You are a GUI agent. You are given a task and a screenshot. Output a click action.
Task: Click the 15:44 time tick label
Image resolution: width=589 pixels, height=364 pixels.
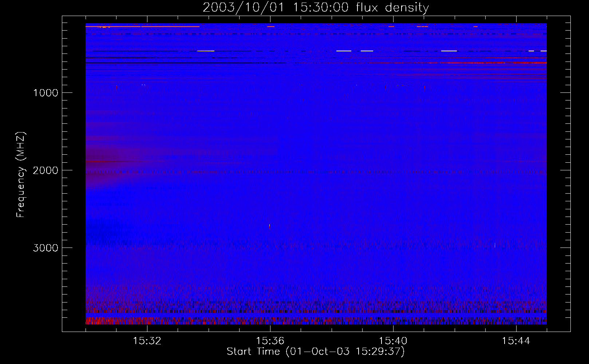[x=516, y=341]
